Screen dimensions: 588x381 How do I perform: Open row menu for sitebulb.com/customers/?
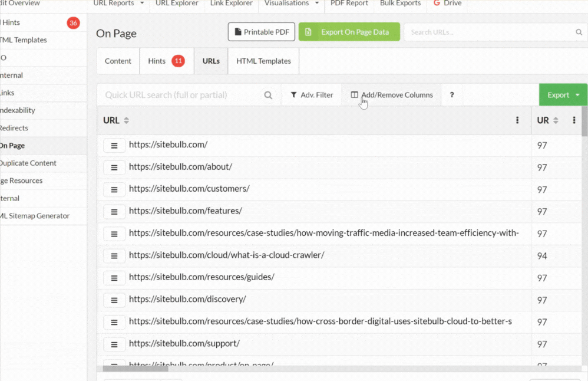[114, 190]
